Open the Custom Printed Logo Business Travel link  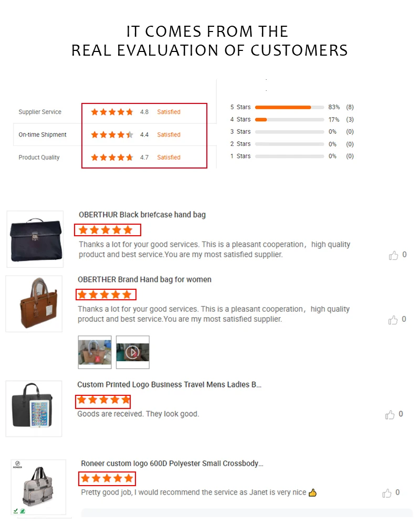[169, 384]
